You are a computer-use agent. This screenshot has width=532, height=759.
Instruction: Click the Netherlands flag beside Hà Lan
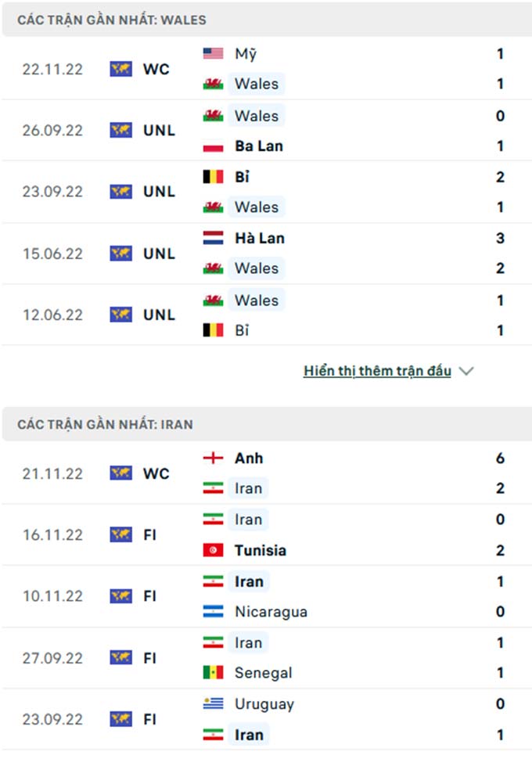tap(213, 238)
